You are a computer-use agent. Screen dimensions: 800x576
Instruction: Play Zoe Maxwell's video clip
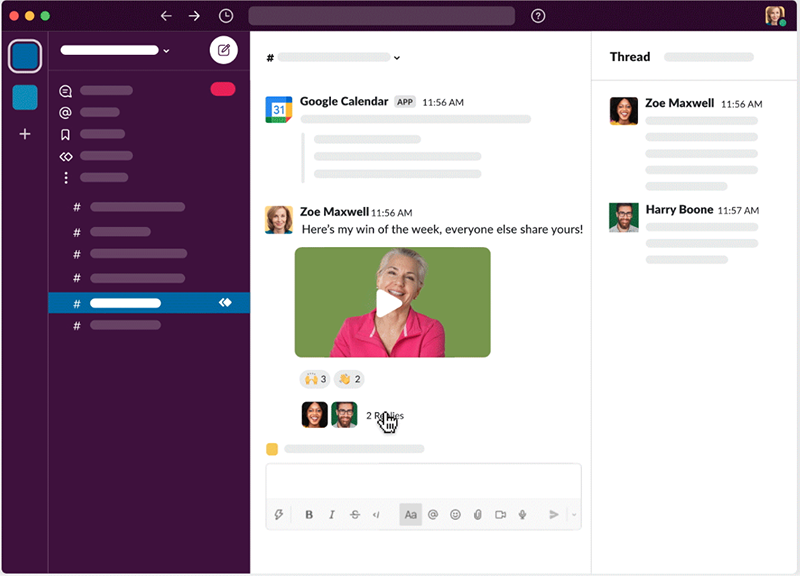point(389,303)
